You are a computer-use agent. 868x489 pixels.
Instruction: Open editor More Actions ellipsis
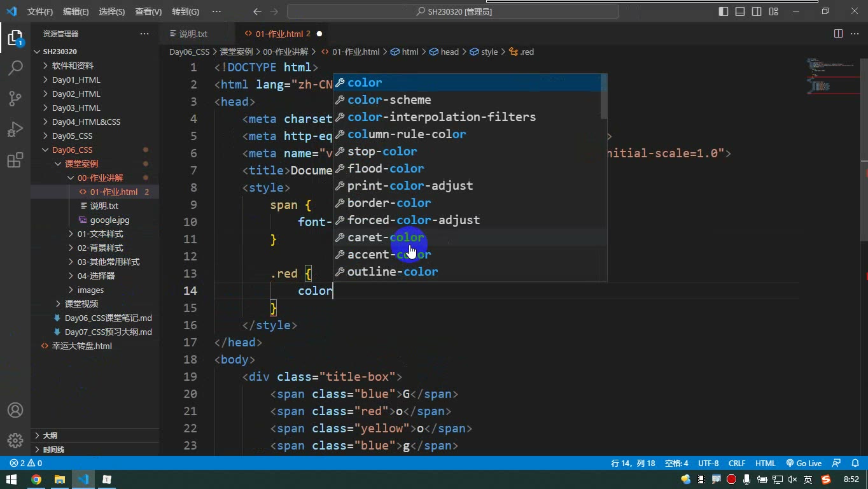point(855,34)
